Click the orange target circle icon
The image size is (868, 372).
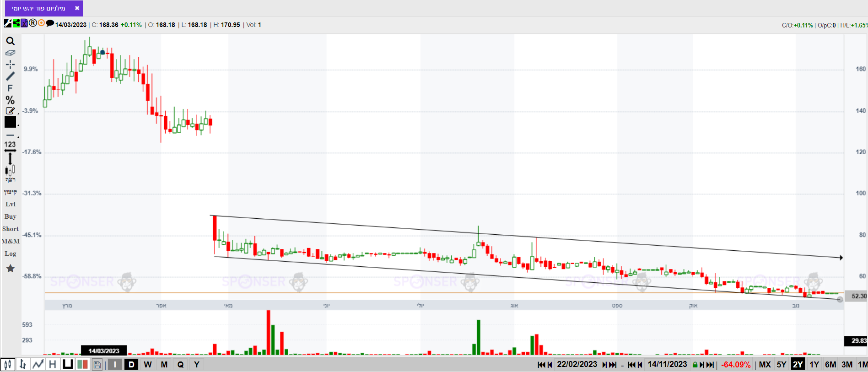(41, 23)
